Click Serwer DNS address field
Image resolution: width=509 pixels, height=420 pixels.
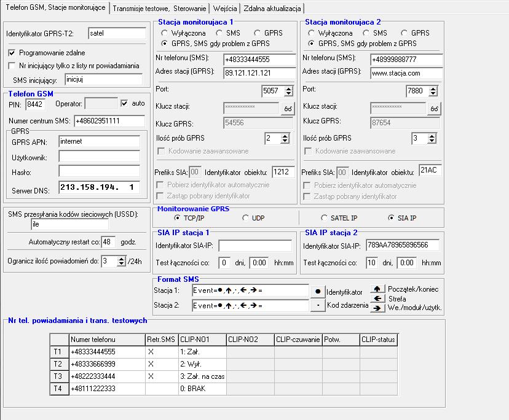(x=100, y=187)
